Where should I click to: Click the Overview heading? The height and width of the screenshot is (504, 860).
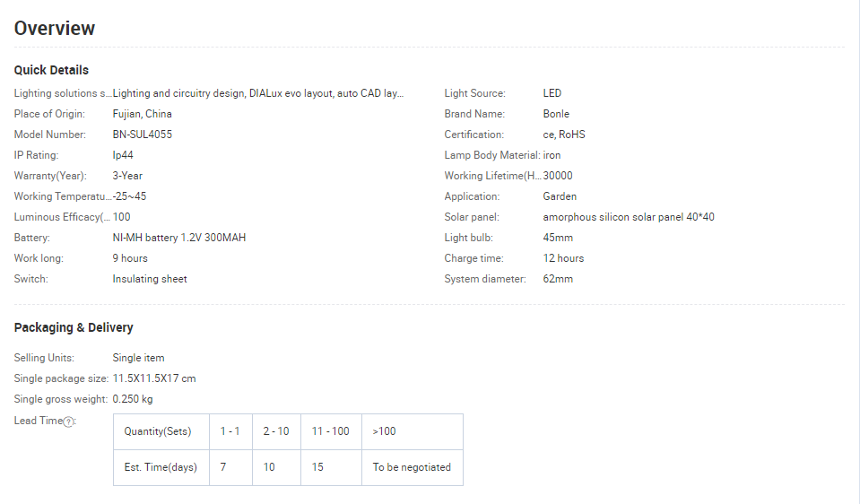click(55, 28)
